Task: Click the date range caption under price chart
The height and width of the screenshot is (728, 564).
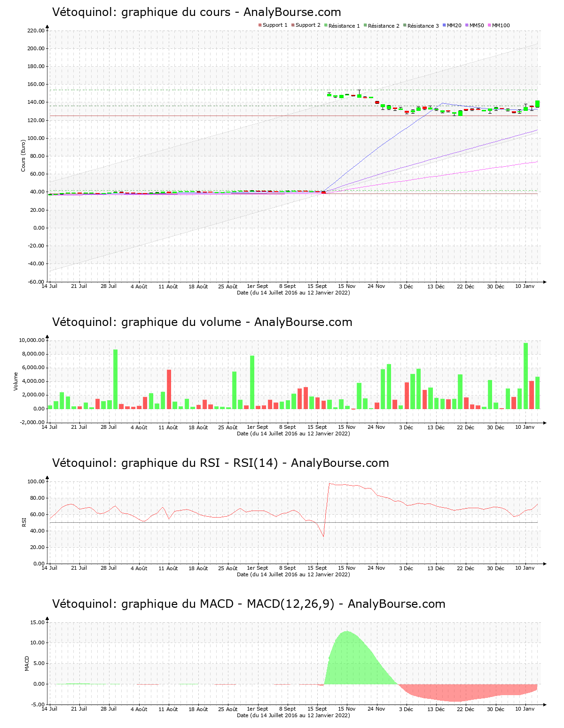Action: (x=293, y=293)
